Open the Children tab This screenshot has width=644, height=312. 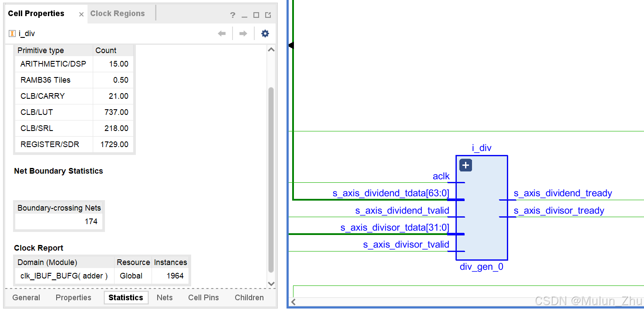249,298
